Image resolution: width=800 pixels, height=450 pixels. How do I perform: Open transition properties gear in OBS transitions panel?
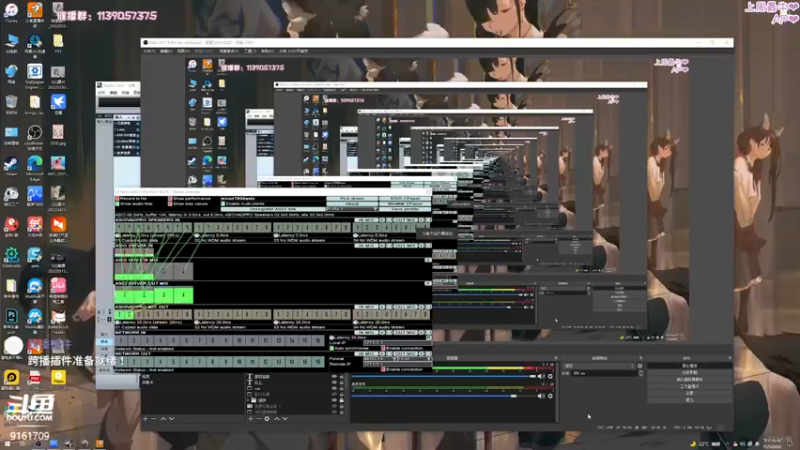click(640, 366)
